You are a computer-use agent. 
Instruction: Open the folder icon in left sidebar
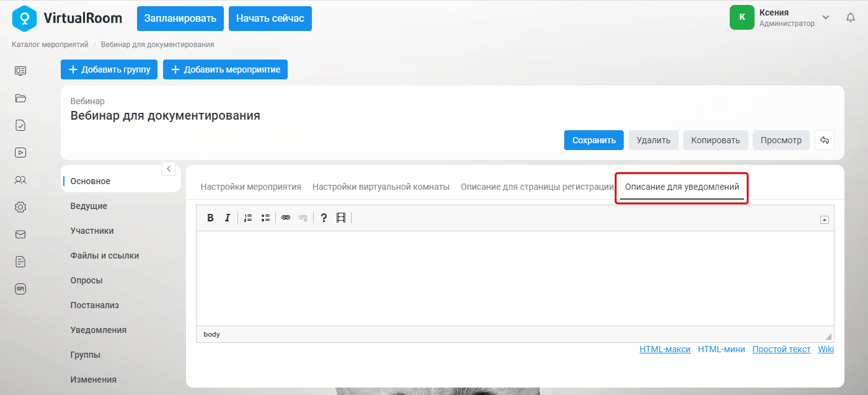20,98
